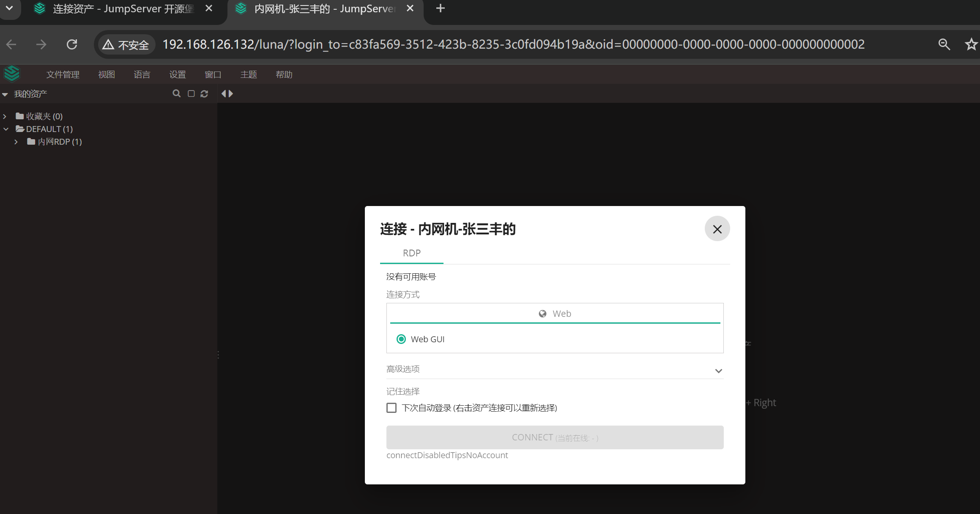Open the 文件管理 menu
Viewport: 980px width, 514px height.
(63, 74)
